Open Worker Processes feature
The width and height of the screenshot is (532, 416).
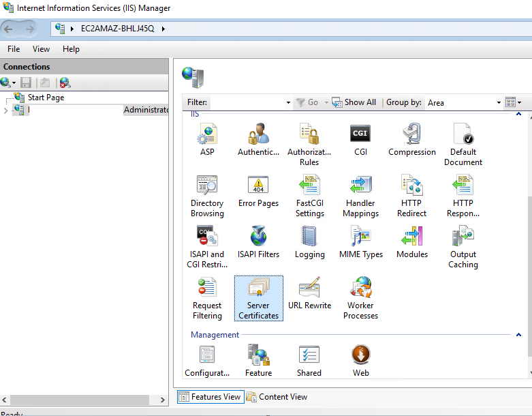[360, 298]
